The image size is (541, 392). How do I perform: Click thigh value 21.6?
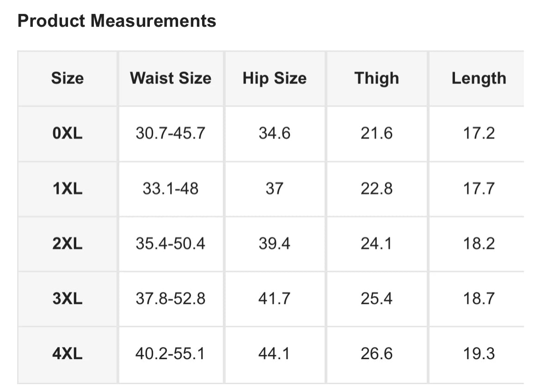[x=376, y=133]
